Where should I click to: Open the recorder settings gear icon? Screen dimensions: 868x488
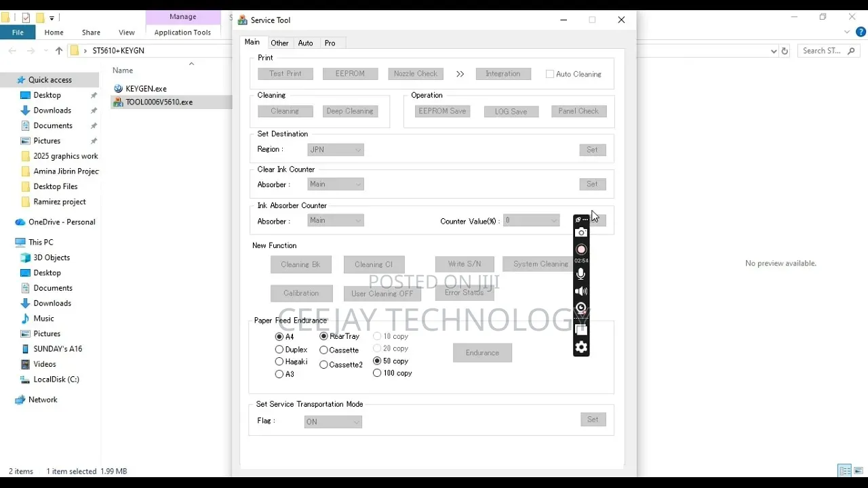coord(581,348)
